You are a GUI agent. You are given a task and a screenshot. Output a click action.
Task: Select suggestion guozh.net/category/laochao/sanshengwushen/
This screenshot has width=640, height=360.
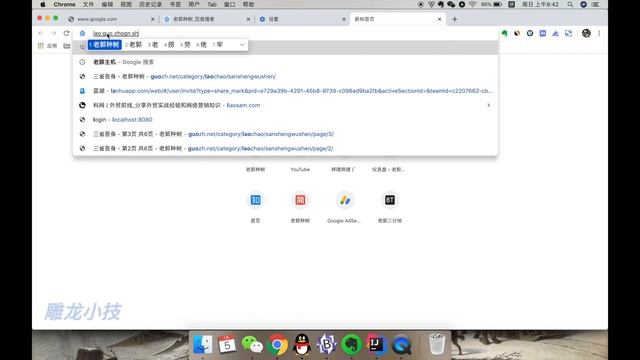coord(285,76)
